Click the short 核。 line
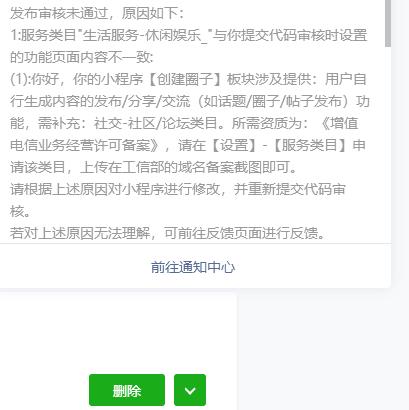 pos(20,211)
